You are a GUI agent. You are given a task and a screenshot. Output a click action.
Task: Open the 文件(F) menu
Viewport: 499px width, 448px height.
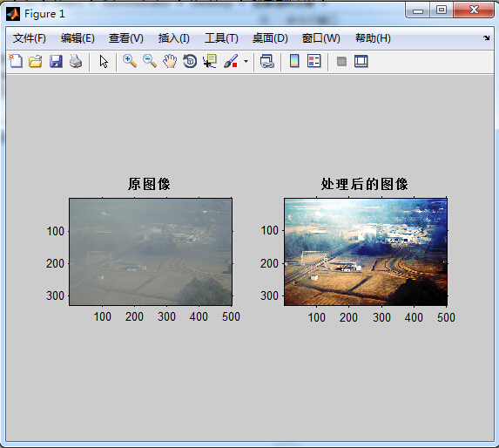30,38
